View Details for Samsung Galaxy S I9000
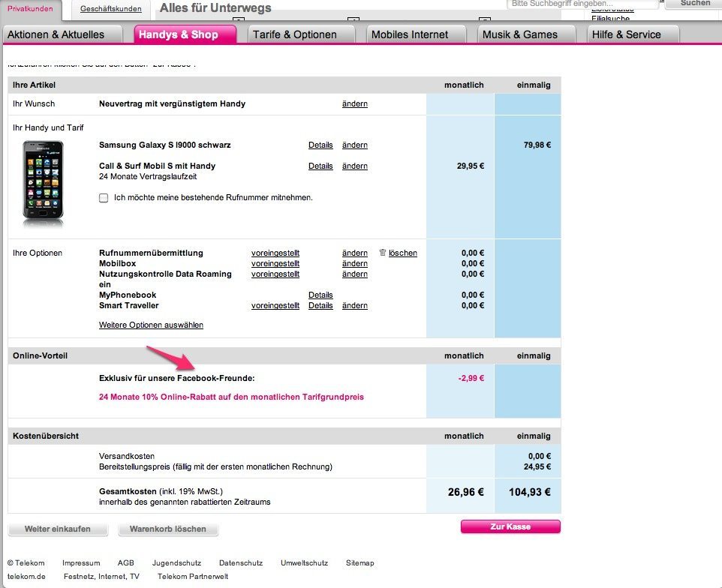 (320, 145)
